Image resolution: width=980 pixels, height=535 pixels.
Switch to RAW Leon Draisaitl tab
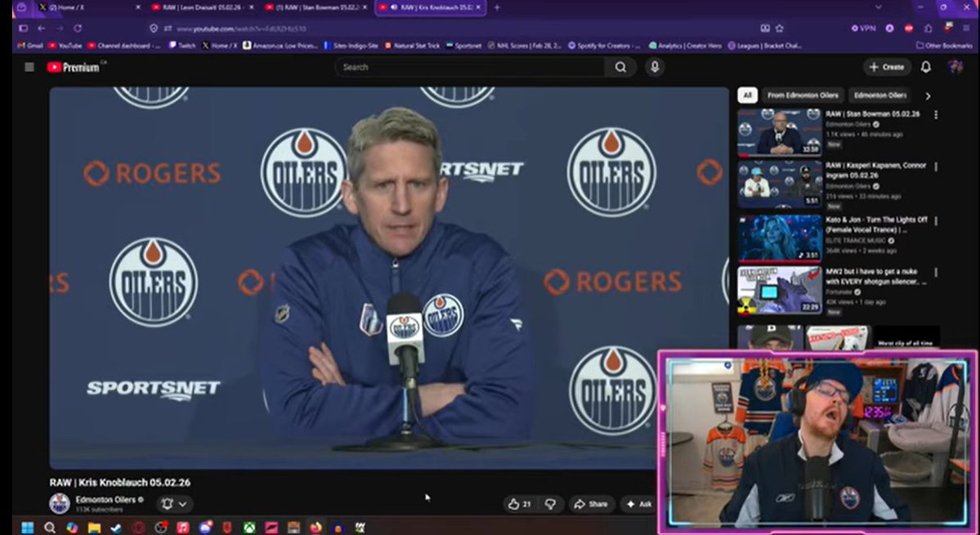tap(204, 7)
